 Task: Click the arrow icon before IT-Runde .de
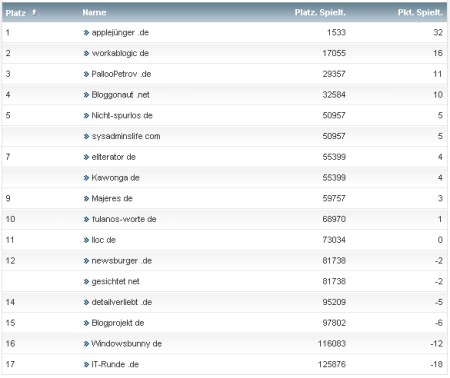pyautogui.click(x=86, y=365)
